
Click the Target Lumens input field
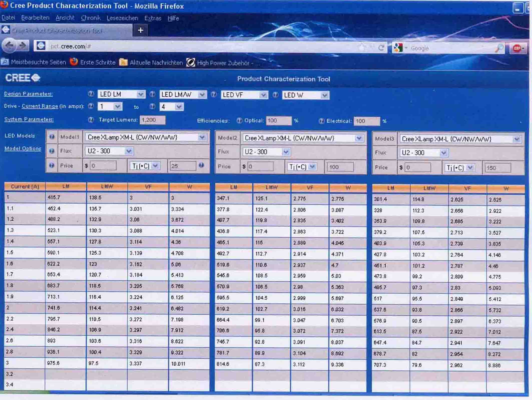152,120
